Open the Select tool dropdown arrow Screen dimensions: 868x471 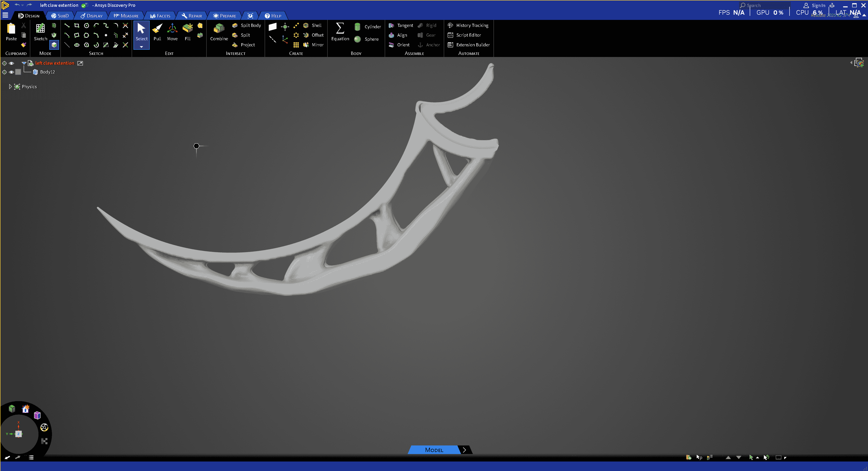tap(142, 47)
